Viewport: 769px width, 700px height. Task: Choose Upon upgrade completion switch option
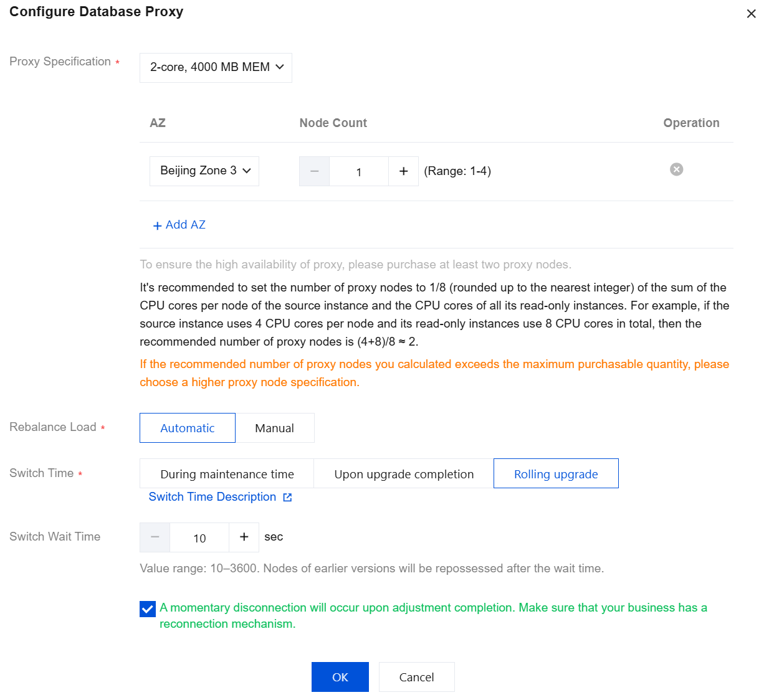coord(404,474)
